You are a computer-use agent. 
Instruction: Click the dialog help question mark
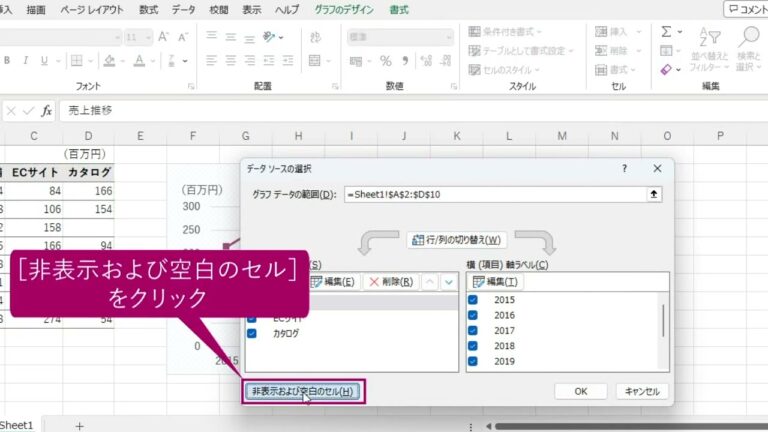624,168
